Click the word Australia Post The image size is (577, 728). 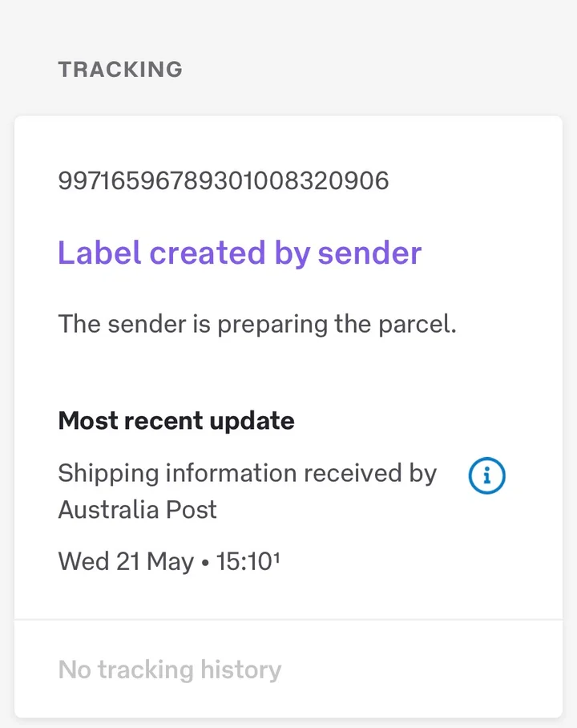(137, 510)
